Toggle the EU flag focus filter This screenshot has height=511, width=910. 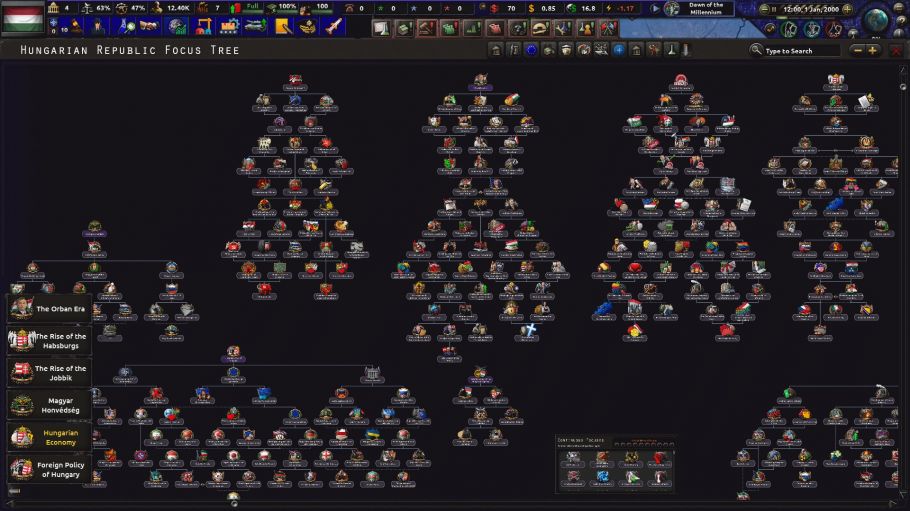tap(532, 51)
